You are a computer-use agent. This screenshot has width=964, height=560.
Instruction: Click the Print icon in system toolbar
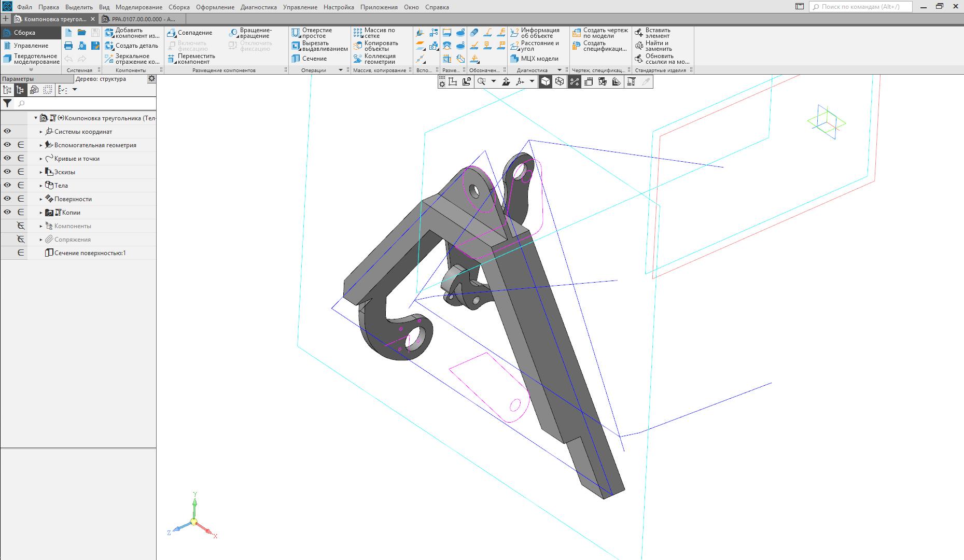coord(68,46)
